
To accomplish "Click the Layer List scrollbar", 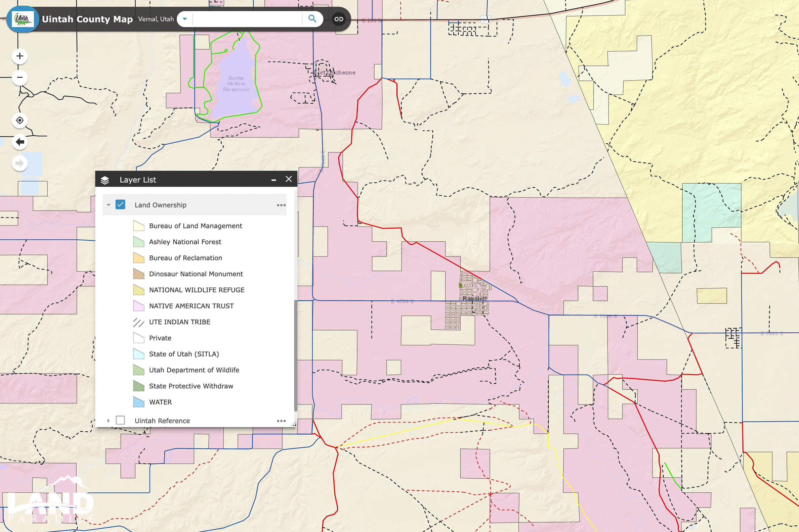I will tap(296, 355).
